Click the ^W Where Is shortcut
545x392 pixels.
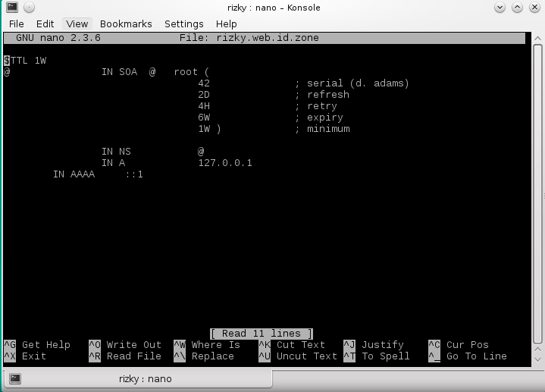[207, 345]
